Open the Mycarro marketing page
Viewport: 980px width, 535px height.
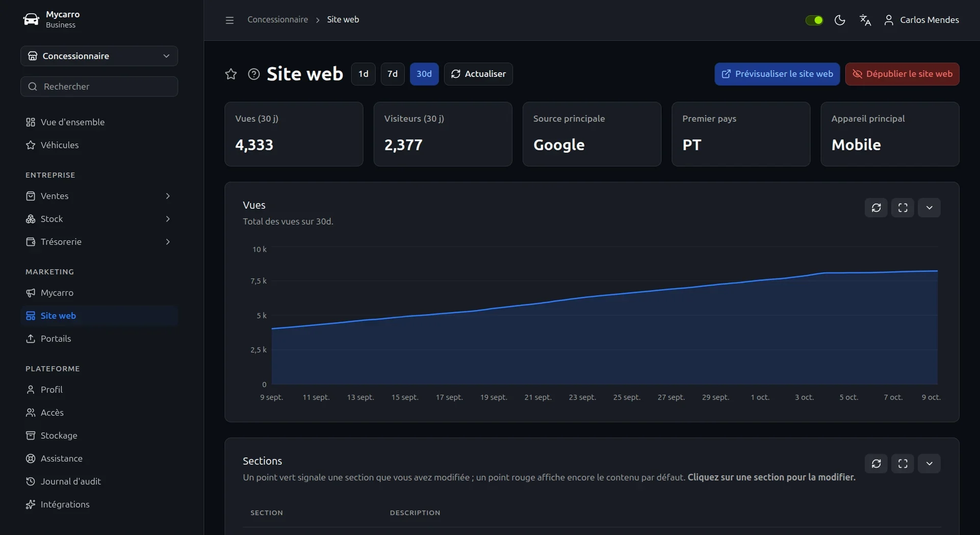pos(99,293)
